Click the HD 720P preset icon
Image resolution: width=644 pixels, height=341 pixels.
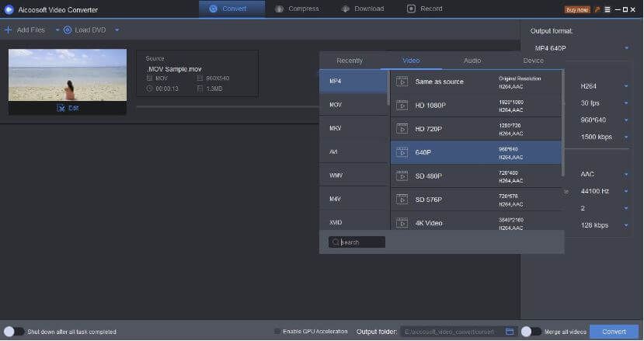(402, 129)
